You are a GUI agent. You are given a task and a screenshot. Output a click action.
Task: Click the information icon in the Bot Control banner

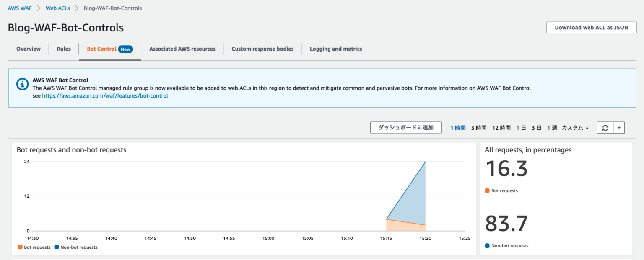pyautogui.click(x=22, y=84)
